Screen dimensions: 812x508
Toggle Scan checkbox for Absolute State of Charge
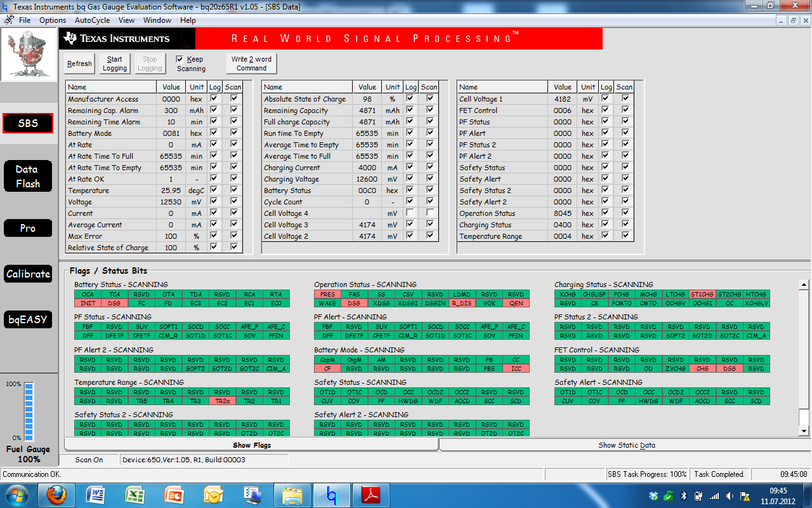430,98
